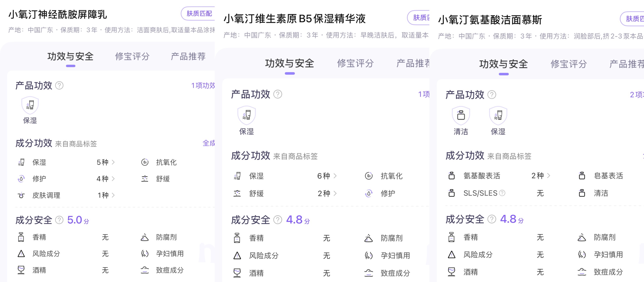Tap 来自商品标签 note in 精华液 panel
Screen dimensions: 644x282
295,156
